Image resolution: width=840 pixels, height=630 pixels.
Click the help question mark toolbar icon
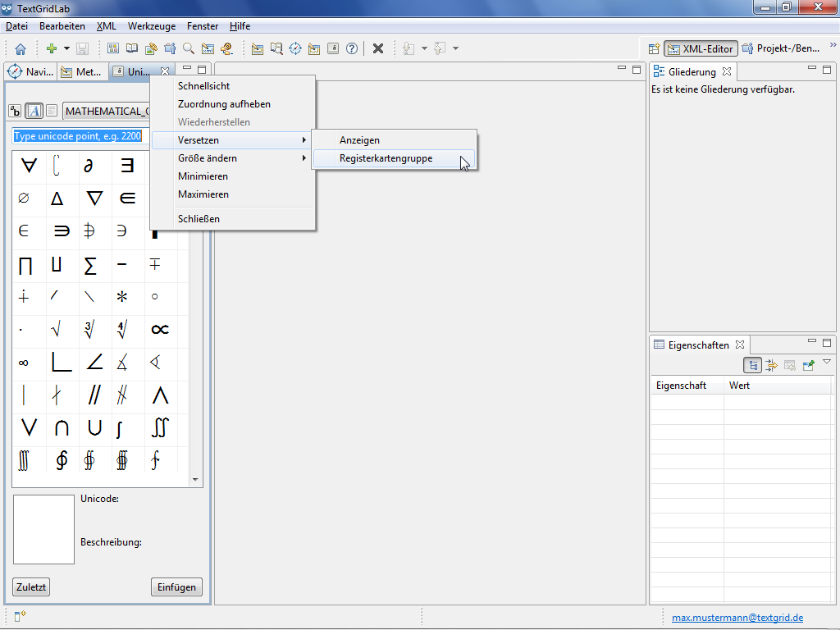coord(352,49)
